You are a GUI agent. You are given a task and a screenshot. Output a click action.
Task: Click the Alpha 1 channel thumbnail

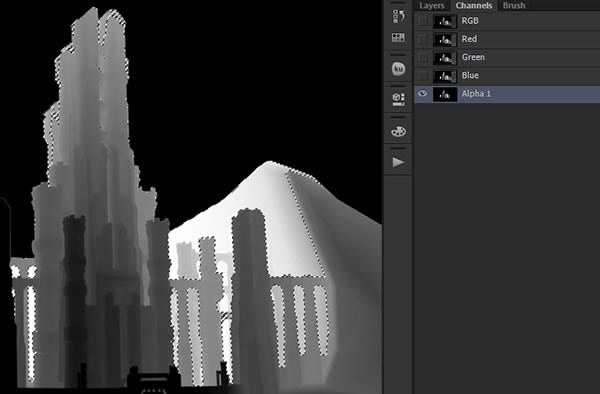coord(445,94)
